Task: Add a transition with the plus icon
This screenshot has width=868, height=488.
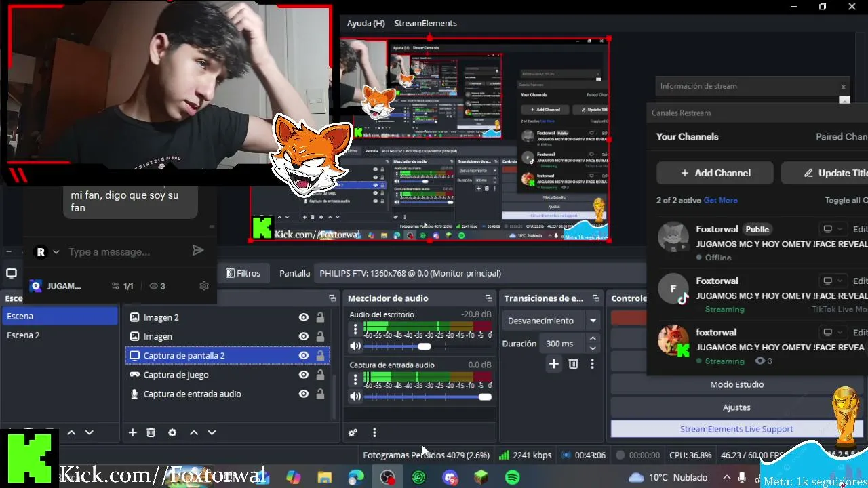Action: pyautogui.click(x=554, y=364)
